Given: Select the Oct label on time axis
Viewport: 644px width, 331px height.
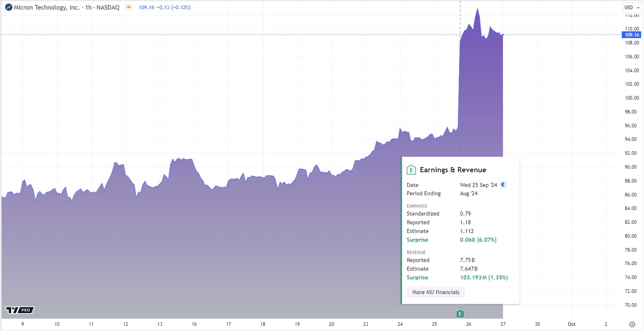Looking at the screenshot, I should pyautogui.click(x=571, y=324).
